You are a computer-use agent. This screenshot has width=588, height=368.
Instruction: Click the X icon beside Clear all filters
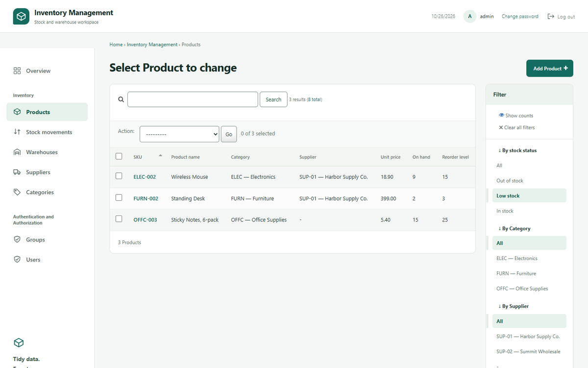(501, 128)
